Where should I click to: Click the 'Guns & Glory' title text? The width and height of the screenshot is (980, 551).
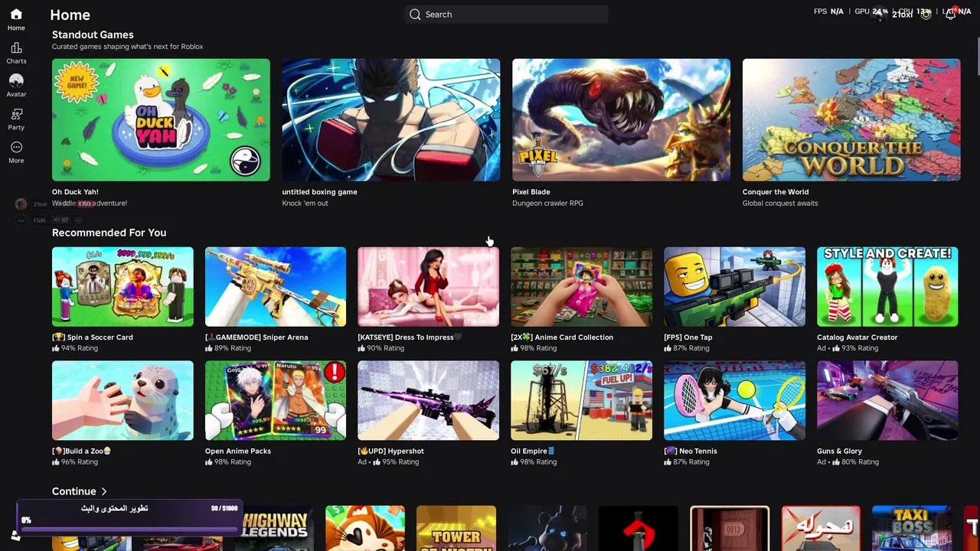[x=839, y=451]
